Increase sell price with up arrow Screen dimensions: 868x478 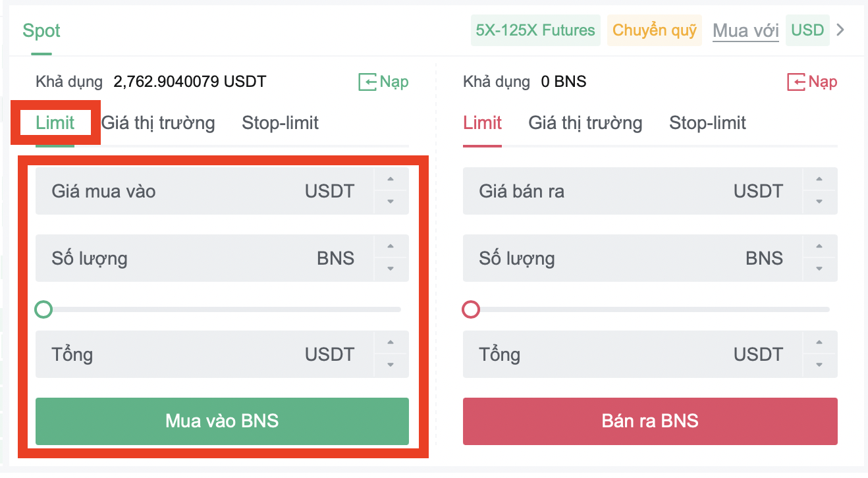point(819,179)
